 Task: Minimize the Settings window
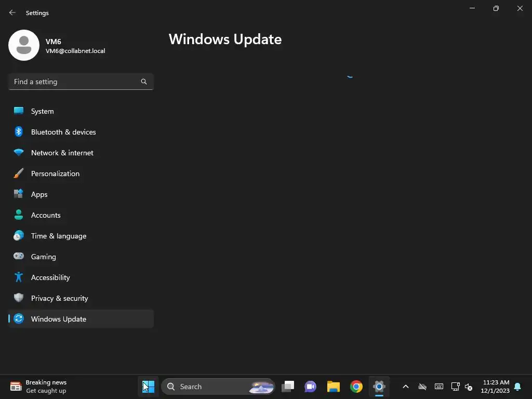(472, 8)
